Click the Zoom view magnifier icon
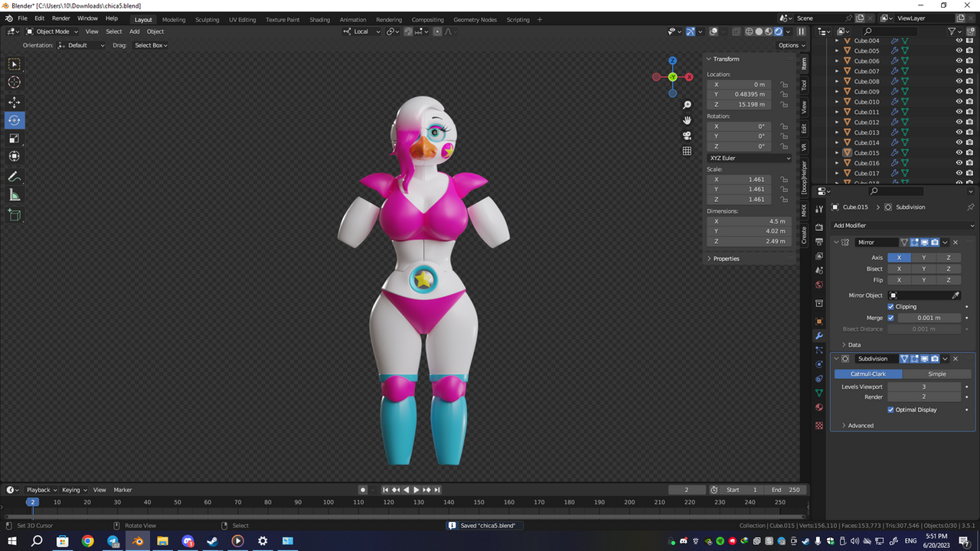Screen dimensions: 980x551 [x=688, y=105]
